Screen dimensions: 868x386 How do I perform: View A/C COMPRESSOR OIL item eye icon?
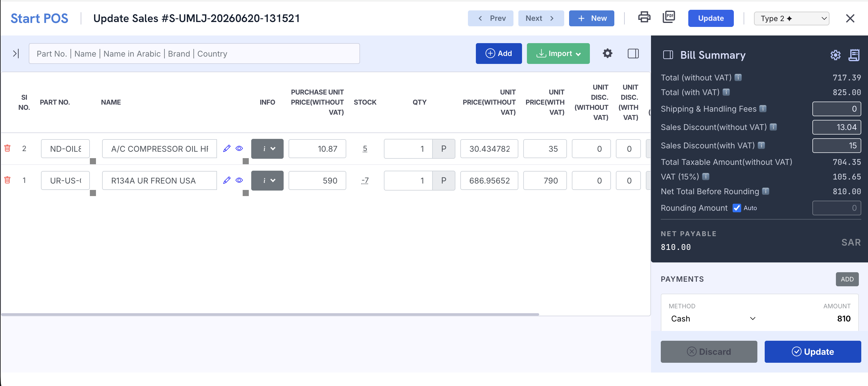239,148
